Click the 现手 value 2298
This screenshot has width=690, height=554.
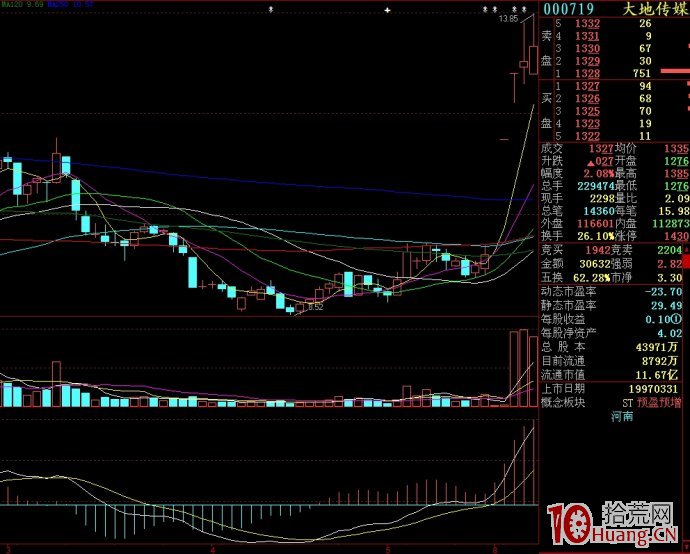coord(602,198)
